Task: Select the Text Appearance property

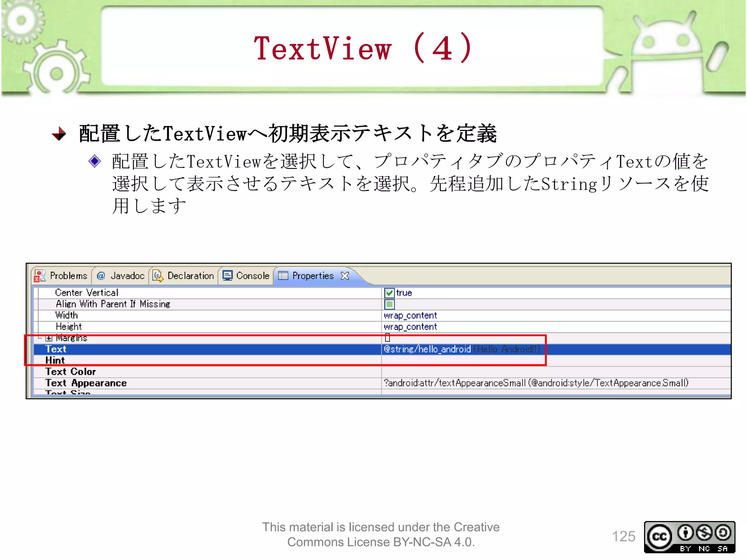Action: point(86,383)
